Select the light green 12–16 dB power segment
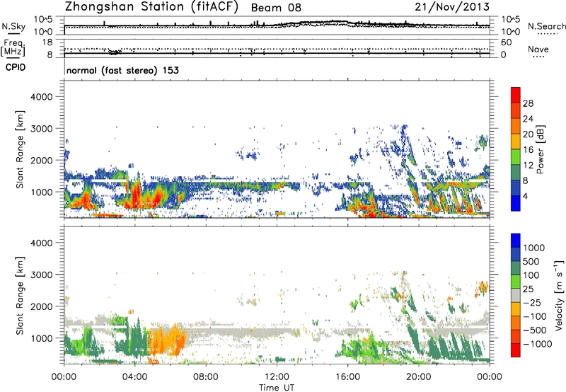Viewport: 566px width, 392px height. [516, 157]
